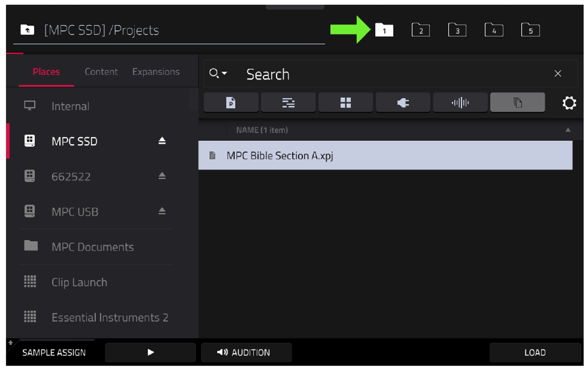Click the [MPC SSD] /Projects path
The height and width of the screenshot is (373, 588).
point(101,30)
